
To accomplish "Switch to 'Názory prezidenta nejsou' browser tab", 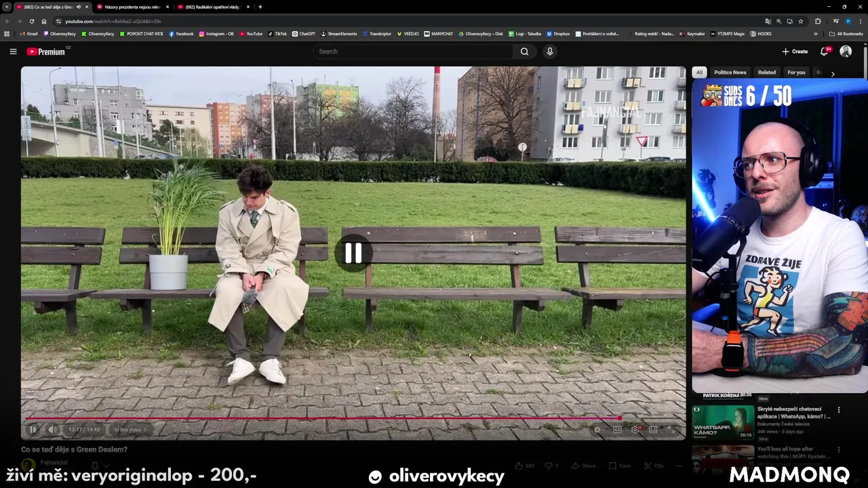I will click(133, 7).
